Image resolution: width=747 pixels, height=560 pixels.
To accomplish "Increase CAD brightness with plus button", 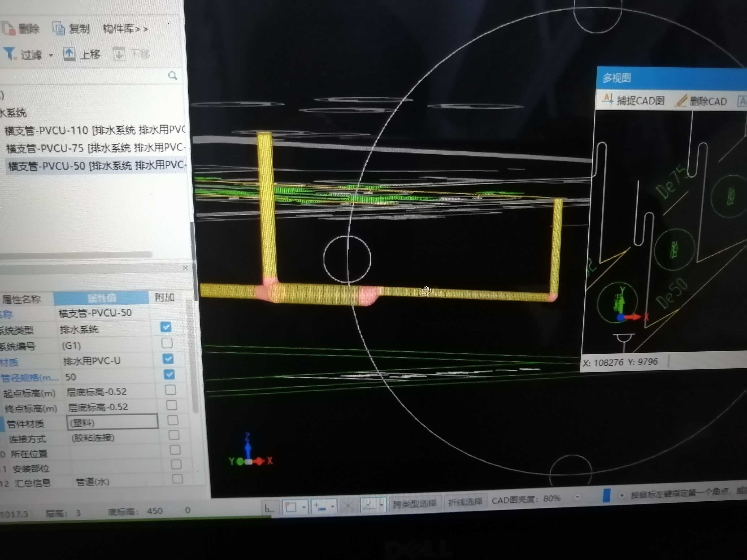I will (622, 495).
